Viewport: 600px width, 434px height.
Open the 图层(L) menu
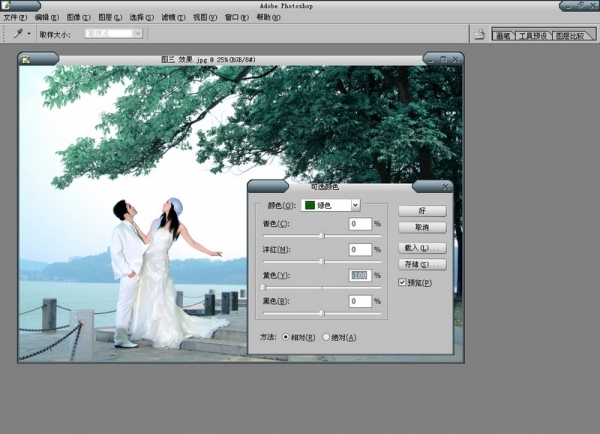click(110, 17)
